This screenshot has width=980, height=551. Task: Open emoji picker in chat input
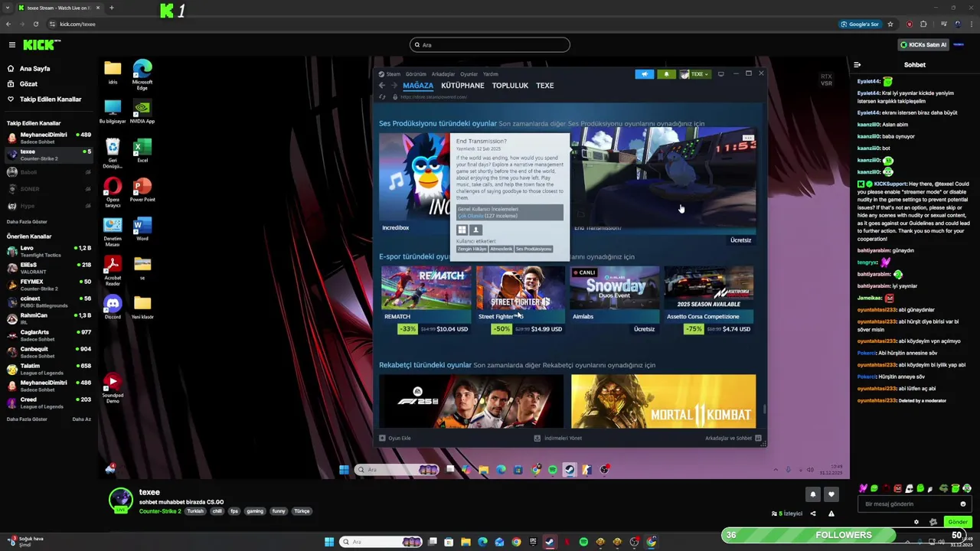point(963,504)
